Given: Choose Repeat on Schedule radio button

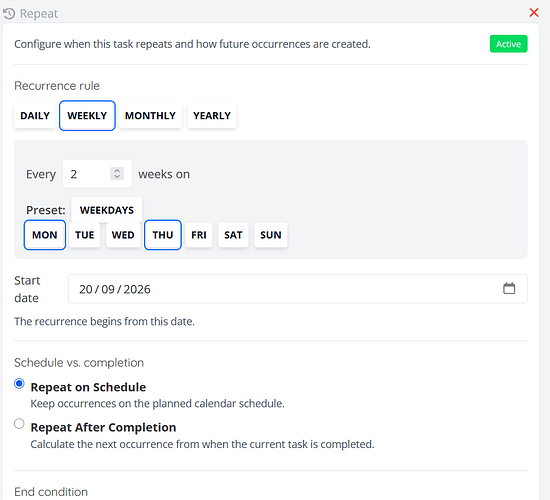Looking at the screenshot, I should [x=19, y=384].
